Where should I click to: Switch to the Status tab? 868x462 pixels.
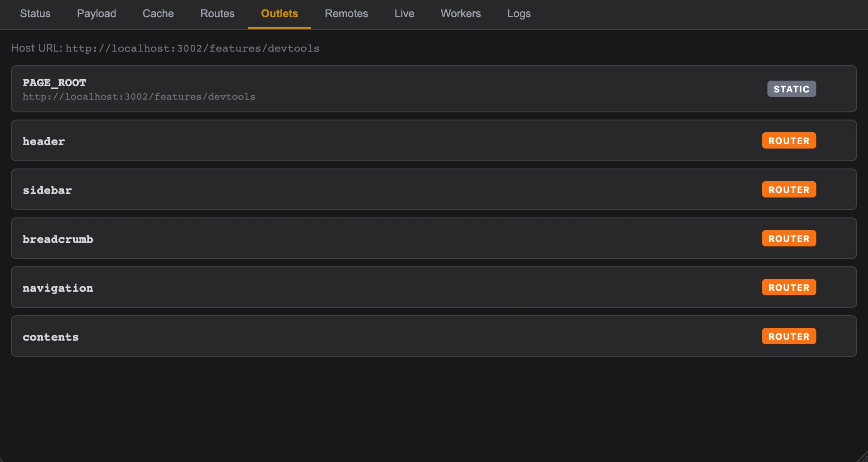(35, 14)
